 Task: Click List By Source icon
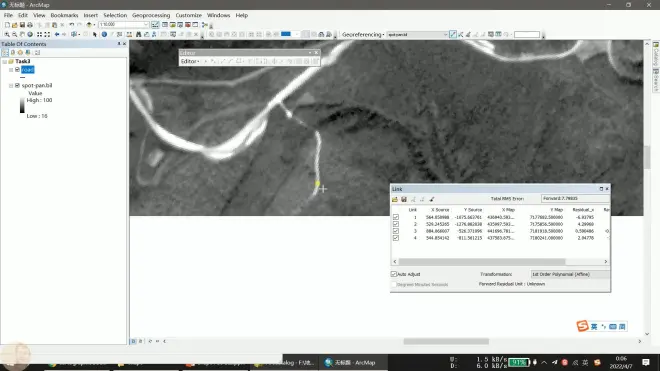13,53
